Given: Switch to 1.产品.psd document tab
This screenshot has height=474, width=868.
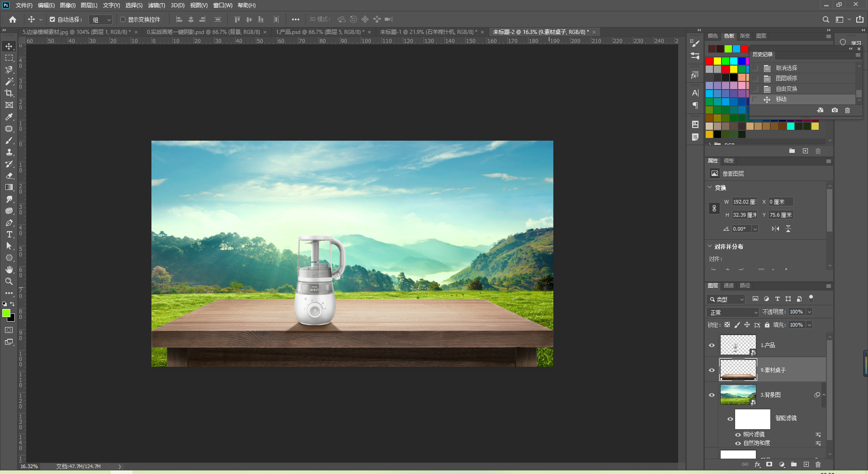Looking at the screenshot, I should coord(320,32).
